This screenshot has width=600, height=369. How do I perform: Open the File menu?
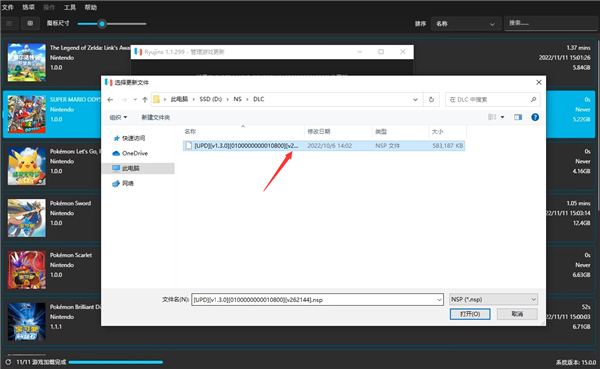click(8, 7)
